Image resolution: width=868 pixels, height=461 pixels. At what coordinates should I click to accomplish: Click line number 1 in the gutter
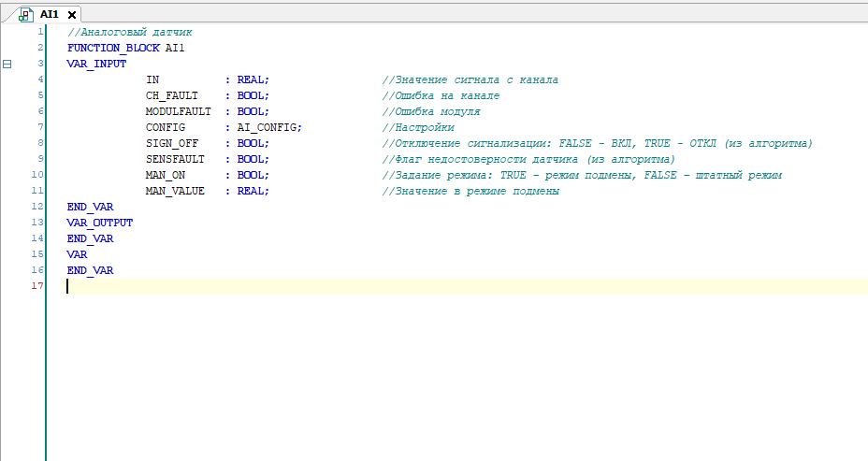click(40, 32)
